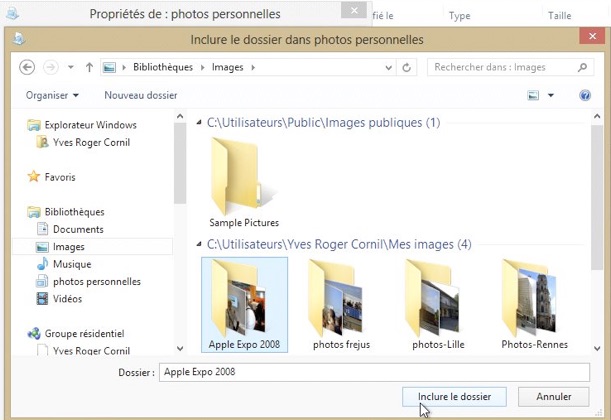Select Yves Roger Cornil under Explorateur Windows
Image resolution: width=611 pixels, height=420 pixels.
91,142
